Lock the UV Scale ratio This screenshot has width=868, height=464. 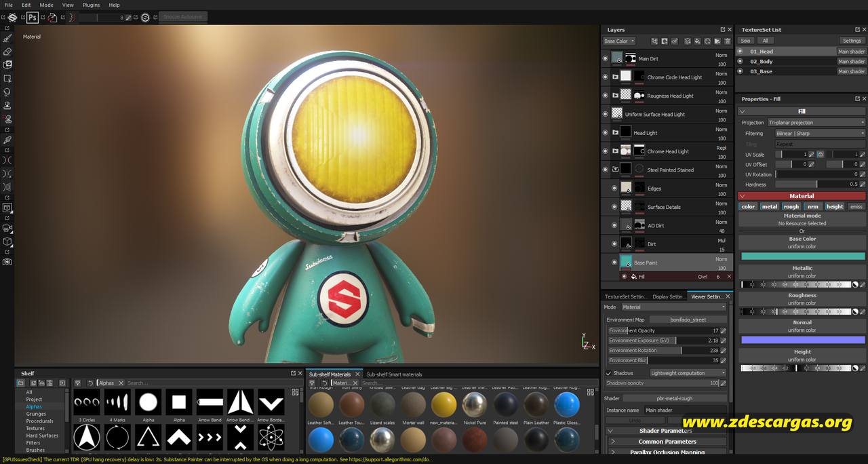coord(820,155)
